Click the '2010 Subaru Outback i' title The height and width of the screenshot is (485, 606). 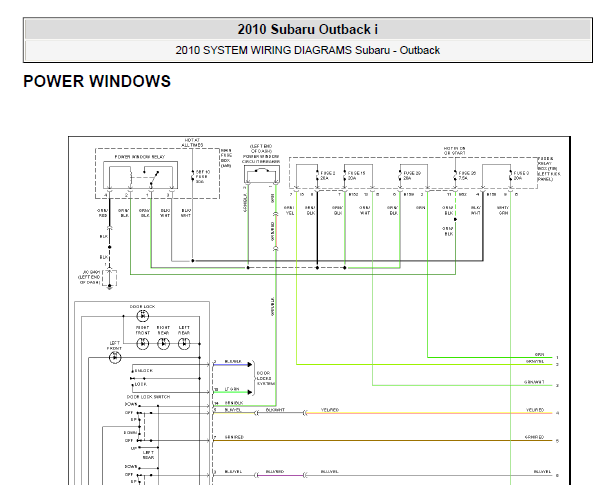[308, 29]
